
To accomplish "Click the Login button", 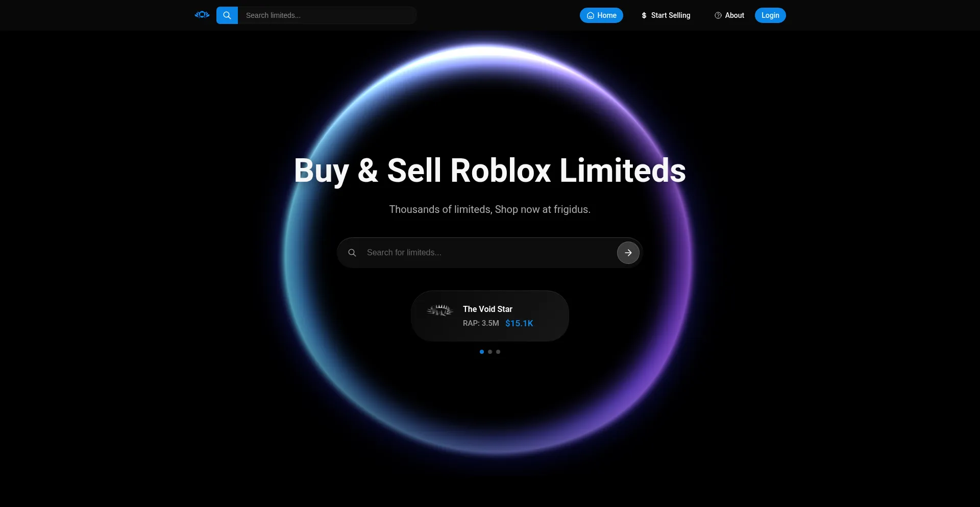I will 770,15.
